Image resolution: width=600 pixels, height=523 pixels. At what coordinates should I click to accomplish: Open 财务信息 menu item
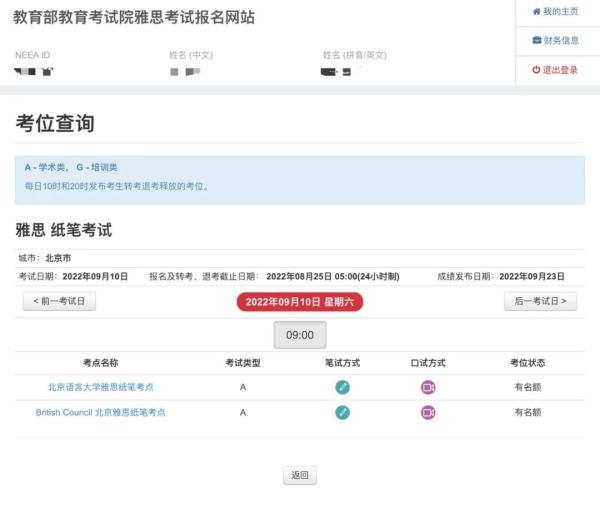[556, 40]
